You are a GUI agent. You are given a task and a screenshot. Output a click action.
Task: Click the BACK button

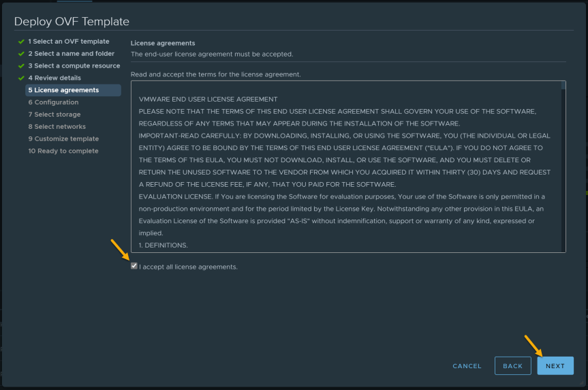[512, 365]
